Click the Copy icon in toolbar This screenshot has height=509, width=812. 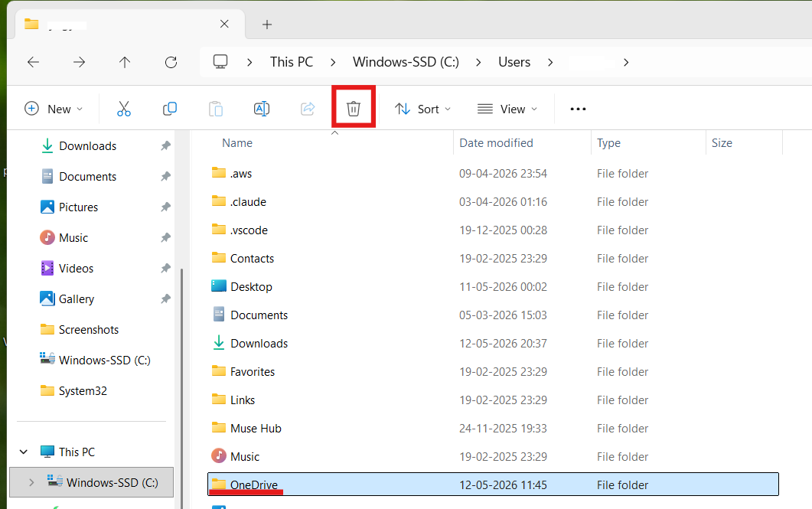[x=170, y=109]
